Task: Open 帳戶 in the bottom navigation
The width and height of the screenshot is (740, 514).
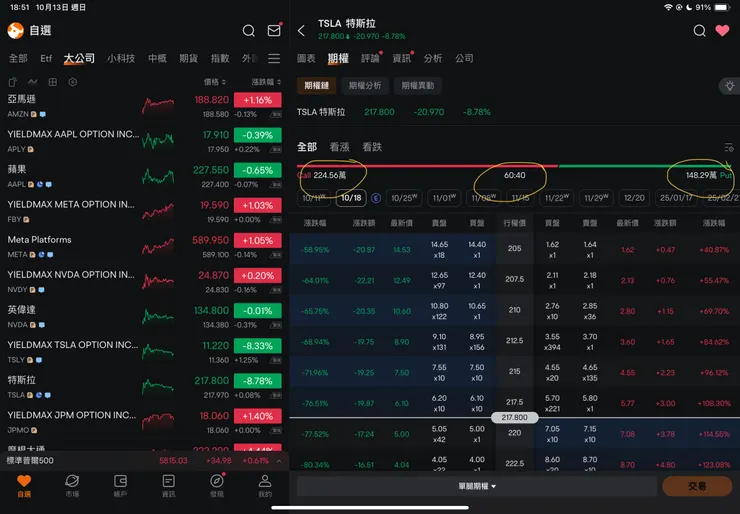Action: coord(120,486)
